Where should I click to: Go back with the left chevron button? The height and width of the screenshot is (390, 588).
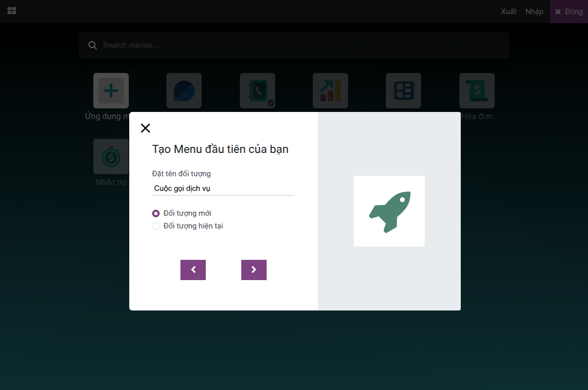(x=193, y=270)
